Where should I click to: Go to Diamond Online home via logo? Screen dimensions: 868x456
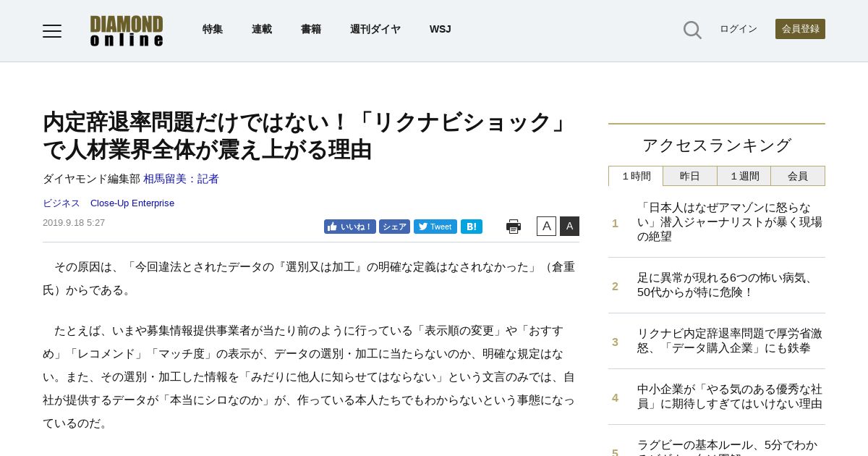point(127,30)
